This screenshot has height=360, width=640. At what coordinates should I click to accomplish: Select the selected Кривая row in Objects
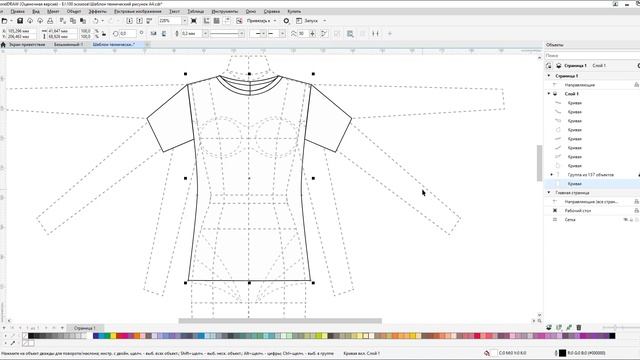click(x=591, y=184)
